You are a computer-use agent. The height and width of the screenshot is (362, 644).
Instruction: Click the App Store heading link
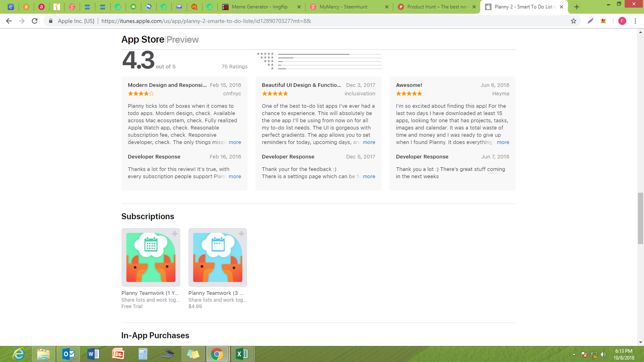pyautogui.click(x=143, y=39)
